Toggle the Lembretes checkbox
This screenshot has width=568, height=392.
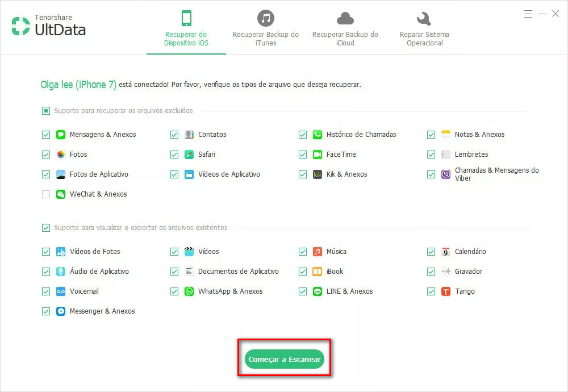pyautogui.click(x=431, y=155)
